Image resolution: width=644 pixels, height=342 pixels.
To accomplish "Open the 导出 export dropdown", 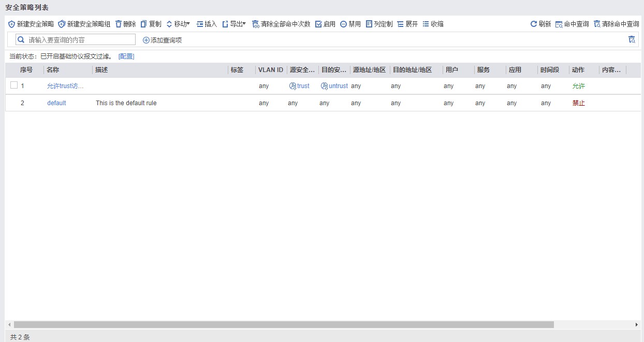I will [x=233, y=24].
